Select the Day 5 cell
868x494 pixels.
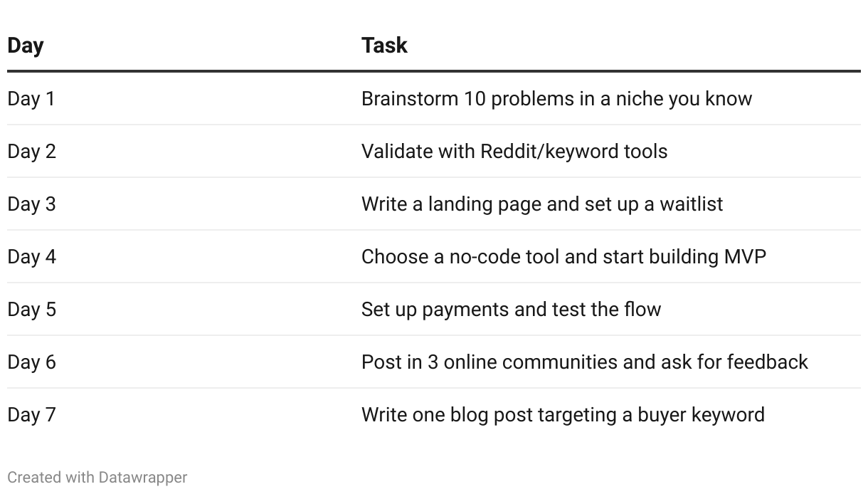31,309
